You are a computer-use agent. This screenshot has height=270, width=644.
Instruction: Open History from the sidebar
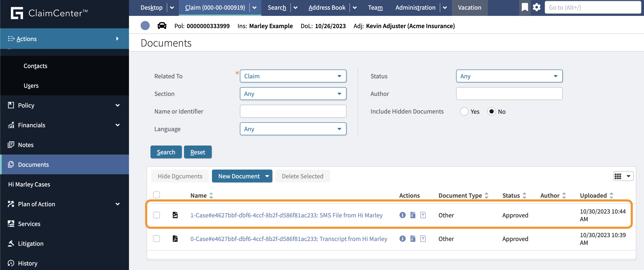click(x=28, y=263)
